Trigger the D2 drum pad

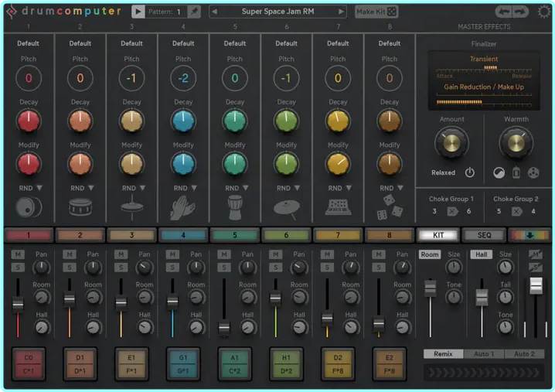point(338,364)
